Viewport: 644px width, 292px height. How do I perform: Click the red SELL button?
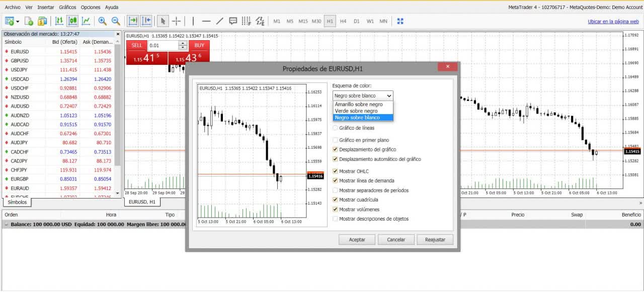pyautogui.click(x=136, y=45)
